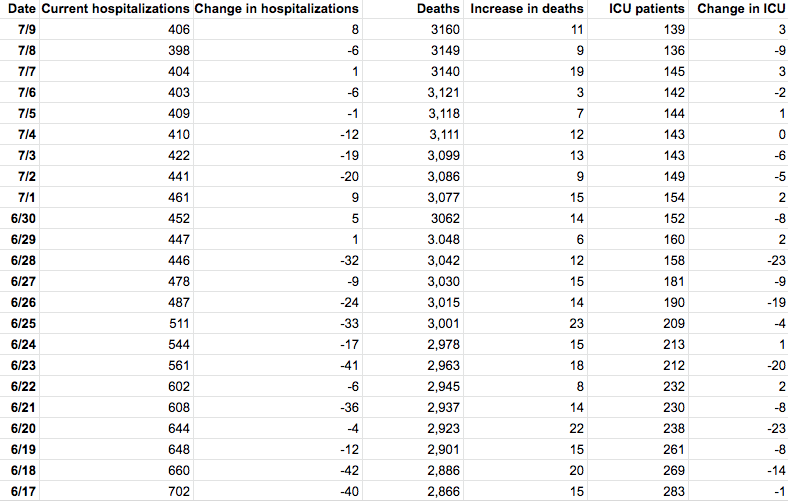
Task: Select the 6/28 date cell
Action: tap(24, 260)
